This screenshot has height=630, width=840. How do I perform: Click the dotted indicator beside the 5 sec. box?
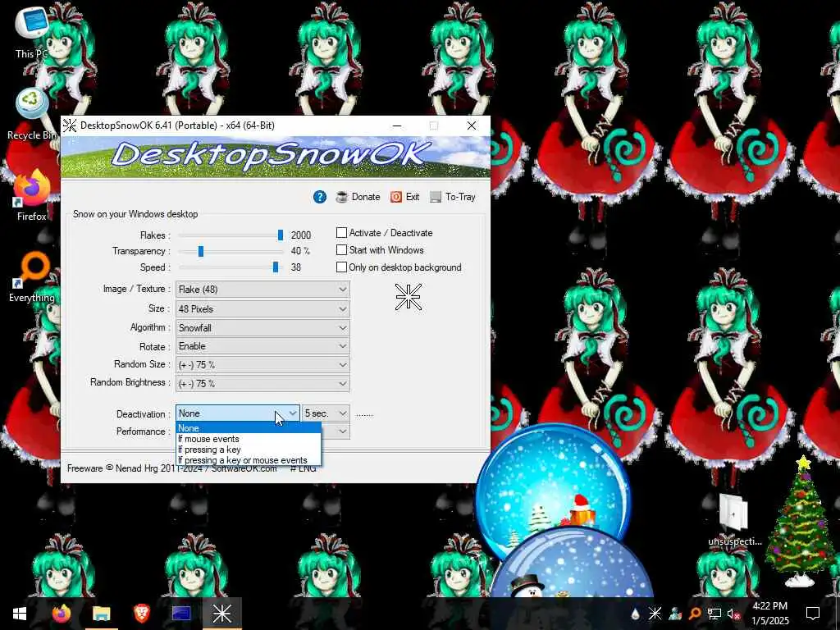364,414
